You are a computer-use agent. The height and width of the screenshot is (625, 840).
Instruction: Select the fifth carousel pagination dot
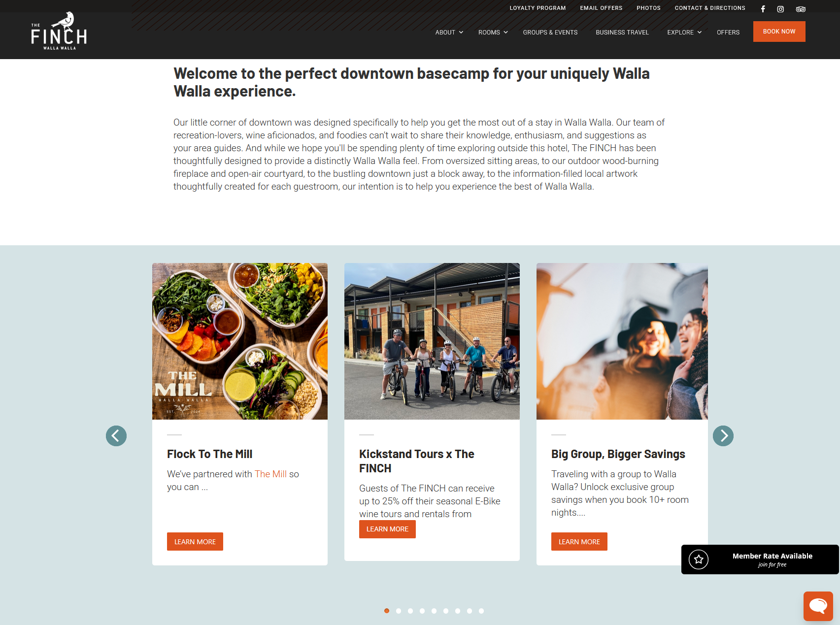coord(434,611)
